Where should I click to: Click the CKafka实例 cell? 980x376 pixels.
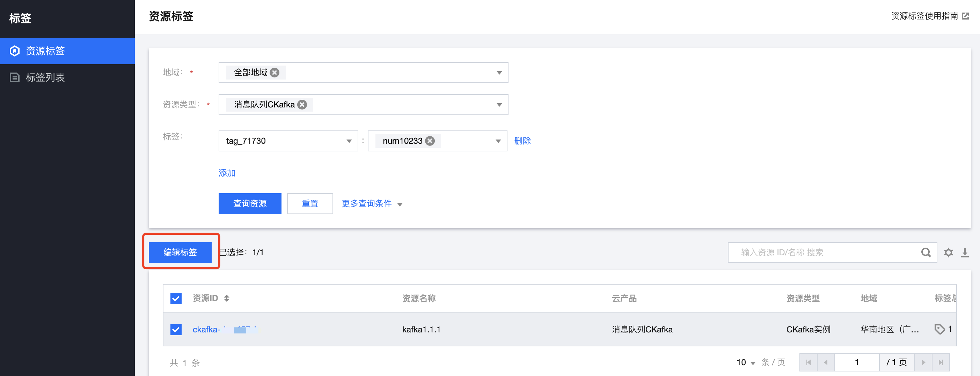click(x=808, y=329)
